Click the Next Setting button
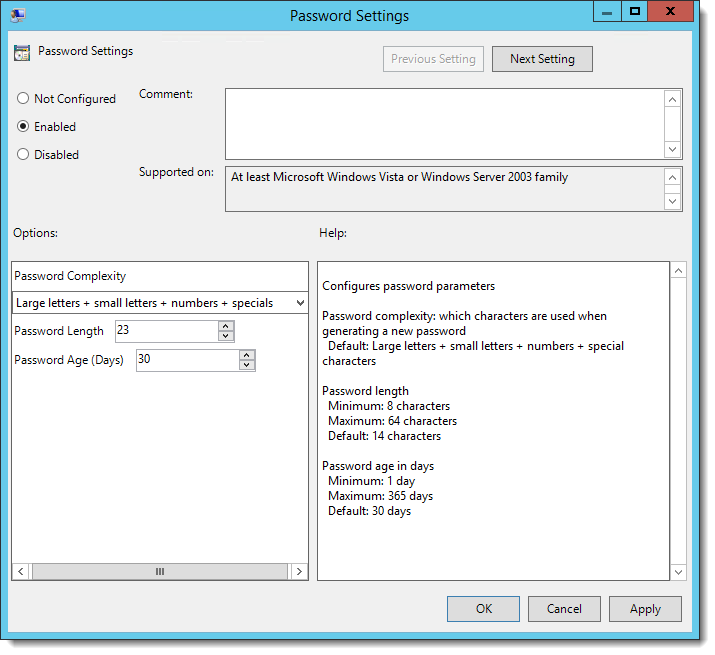Viewport: 715px width, 655px height. (x=542, y=59)
